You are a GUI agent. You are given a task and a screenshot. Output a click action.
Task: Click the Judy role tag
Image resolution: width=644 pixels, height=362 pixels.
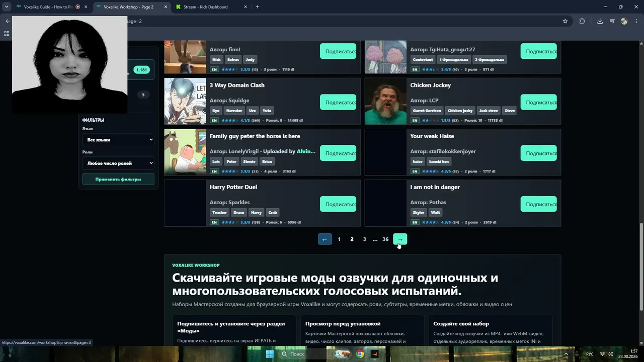(250, 59)
